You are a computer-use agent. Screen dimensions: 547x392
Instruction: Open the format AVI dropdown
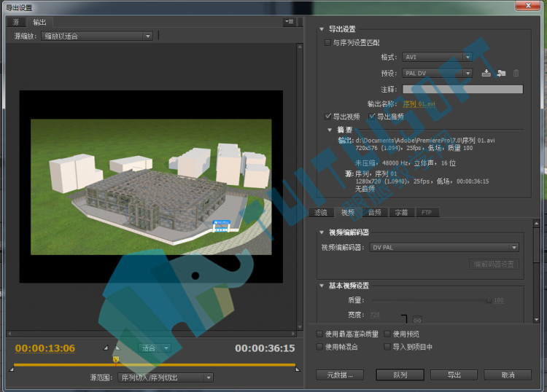point(437,57)
